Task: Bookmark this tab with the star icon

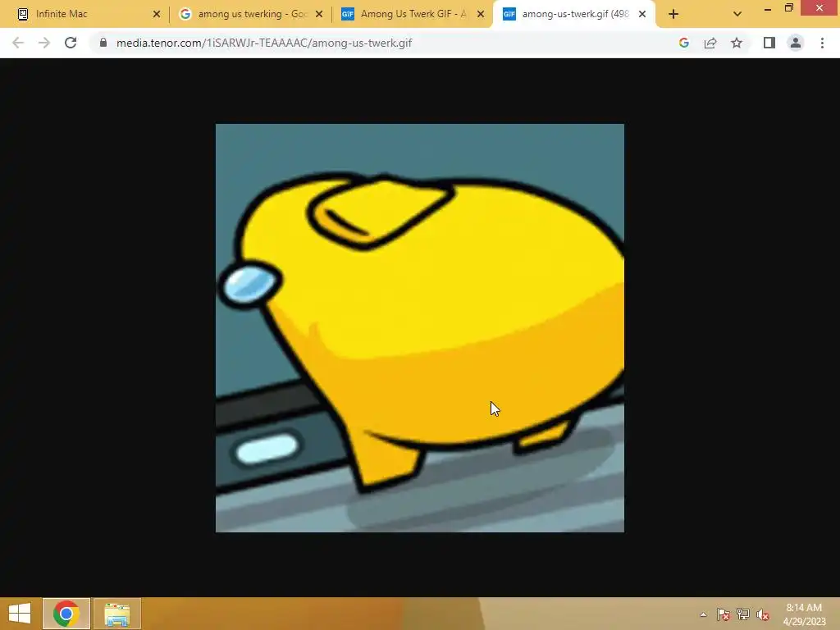Action: click(737, 43)
